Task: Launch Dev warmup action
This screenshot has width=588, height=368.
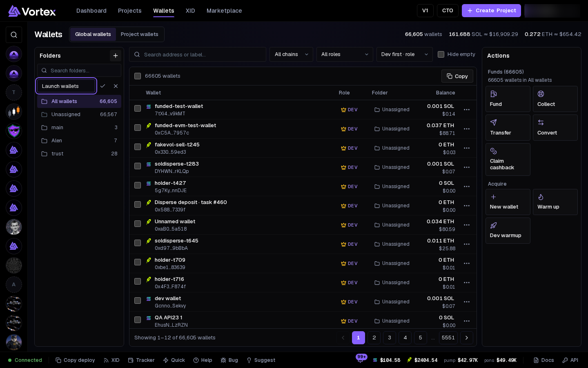Action: 508,231
